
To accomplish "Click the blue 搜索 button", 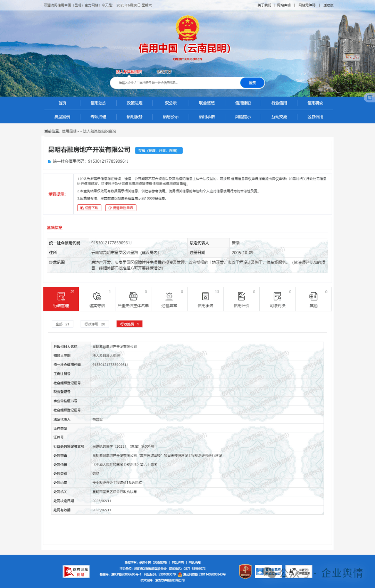I will 252,83.
